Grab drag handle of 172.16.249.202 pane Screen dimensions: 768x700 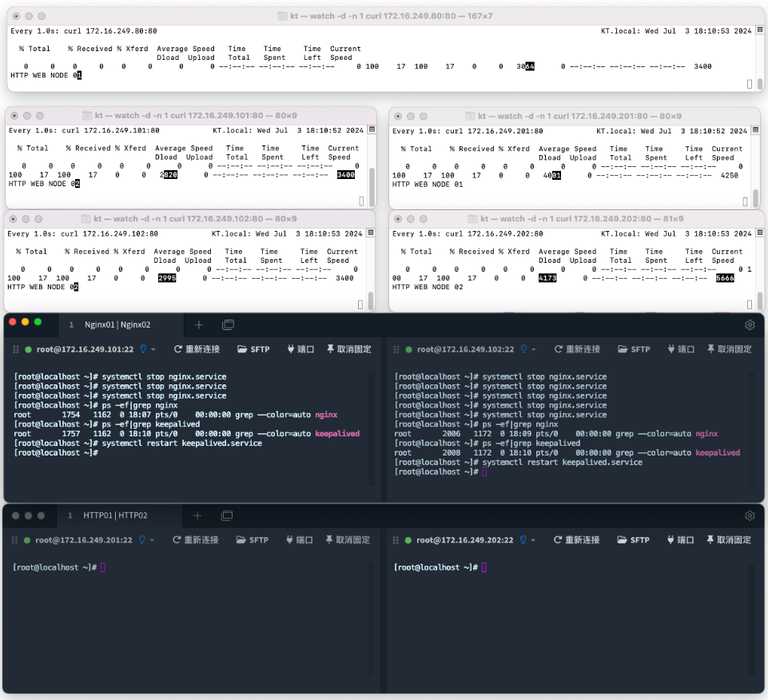click(x=396, y=540)
